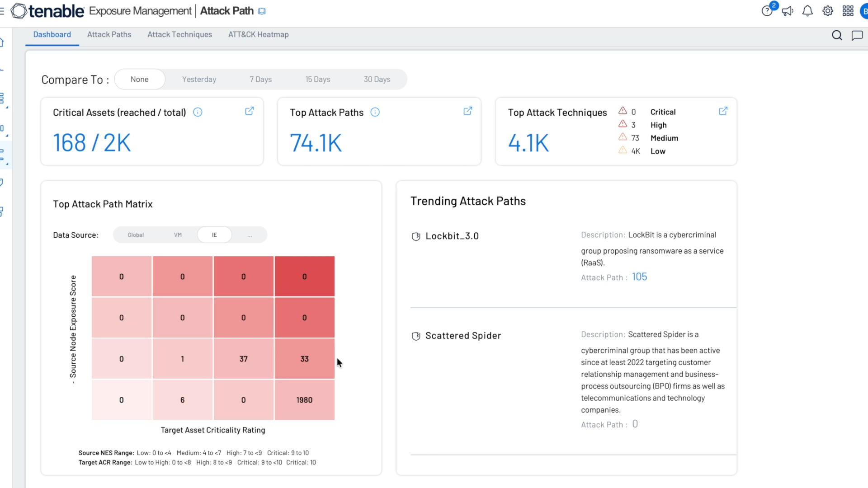Click the shield icon beside Lockbit_3.0
Screen dimensions: 868x488
tap(416, 236)
